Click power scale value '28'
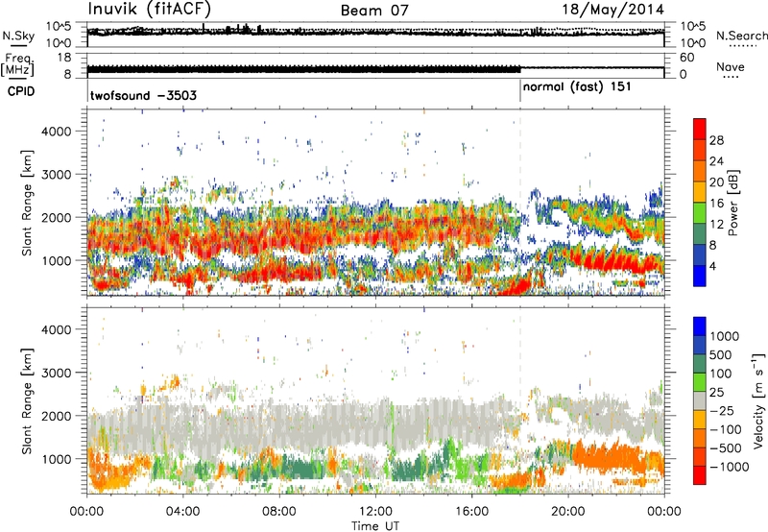The image size is (768, 532). tap(716, 140)
